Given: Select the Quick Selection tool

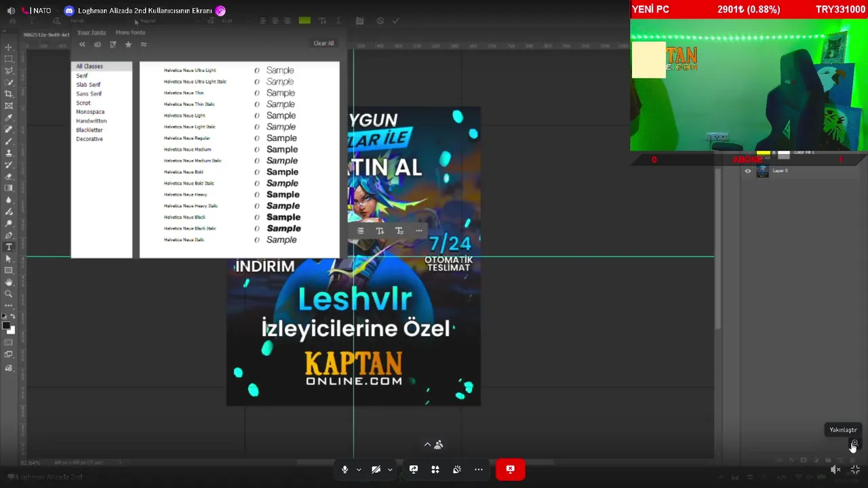Looking at the screenshot, I should pyautogui.click(x=9, y=83).
